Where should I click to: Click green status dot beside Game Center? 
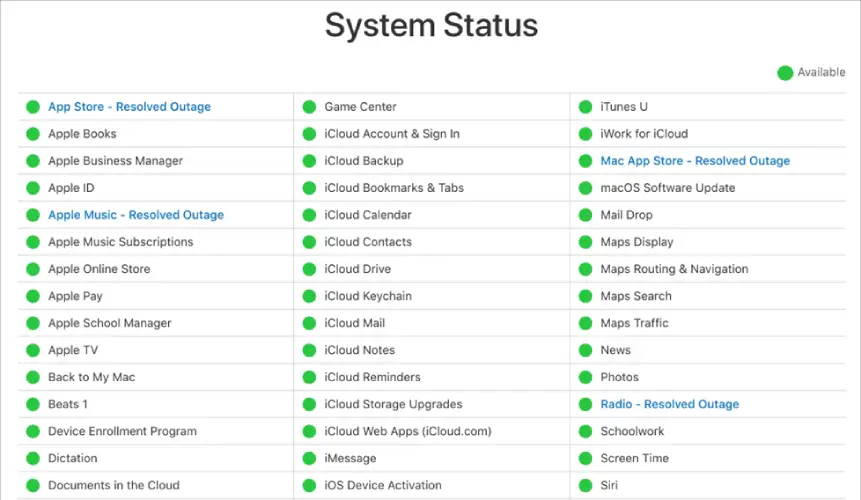point(309,107)
